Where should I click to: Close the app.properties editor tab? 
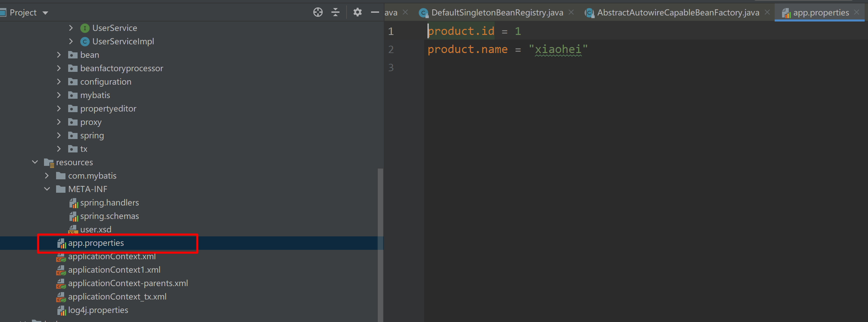(857, 12)
